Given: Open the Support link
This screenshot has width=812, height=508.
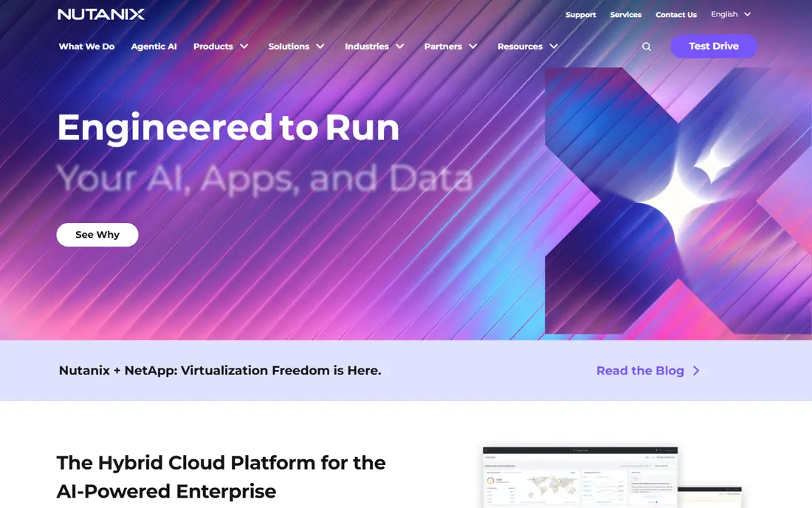Looking at the screenshot, I should coord(580,15).
